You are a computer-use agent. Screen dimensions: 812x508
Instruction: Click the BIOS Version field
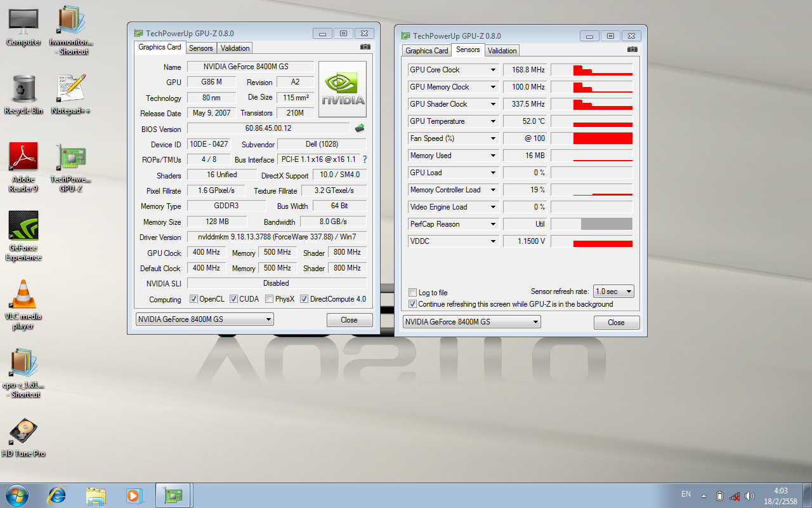(268, 129)
